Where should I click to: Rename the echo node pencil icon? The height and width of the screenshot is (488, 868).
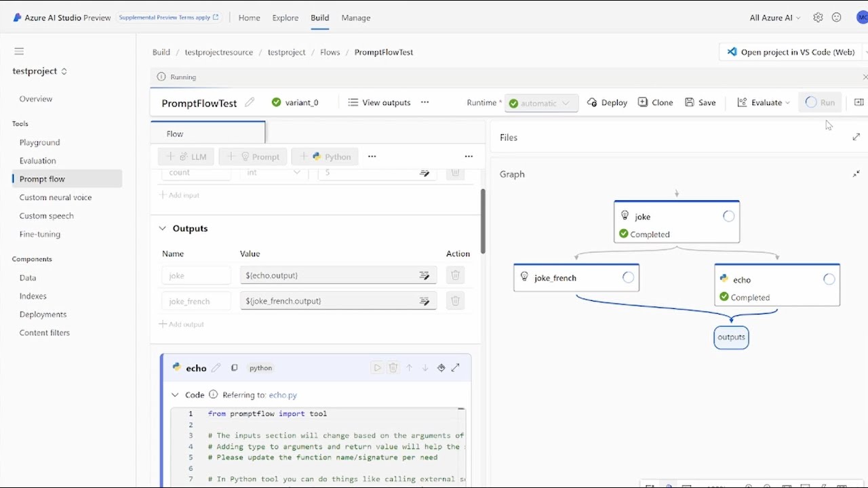coord(216,368)
